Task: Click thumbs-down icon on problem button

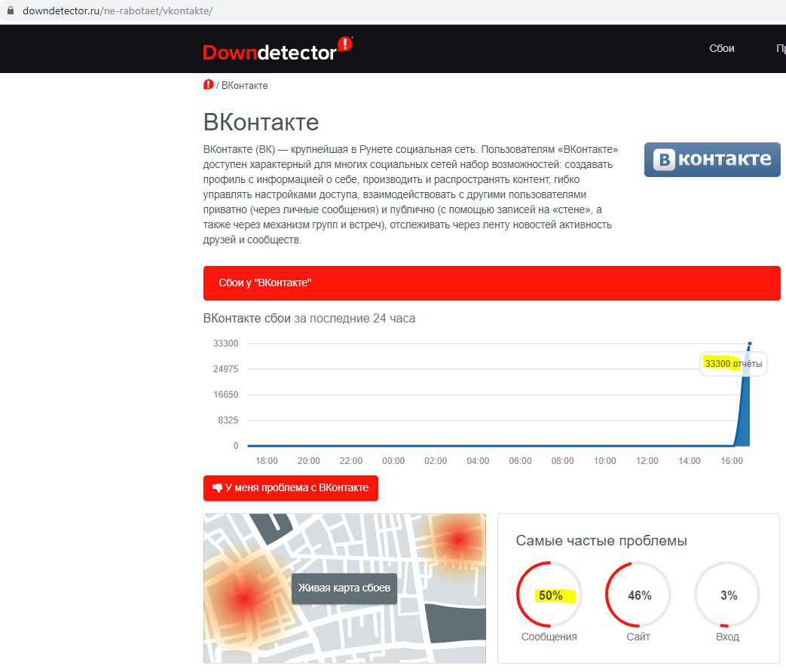Action: click(x=217, y=487)
